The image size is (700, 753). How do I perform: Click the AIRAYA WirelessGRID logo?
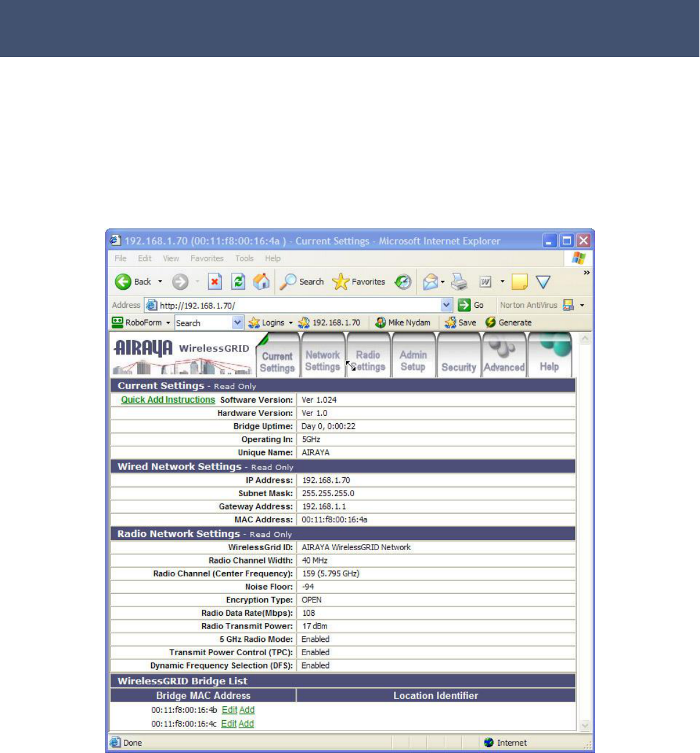point(182,356)
